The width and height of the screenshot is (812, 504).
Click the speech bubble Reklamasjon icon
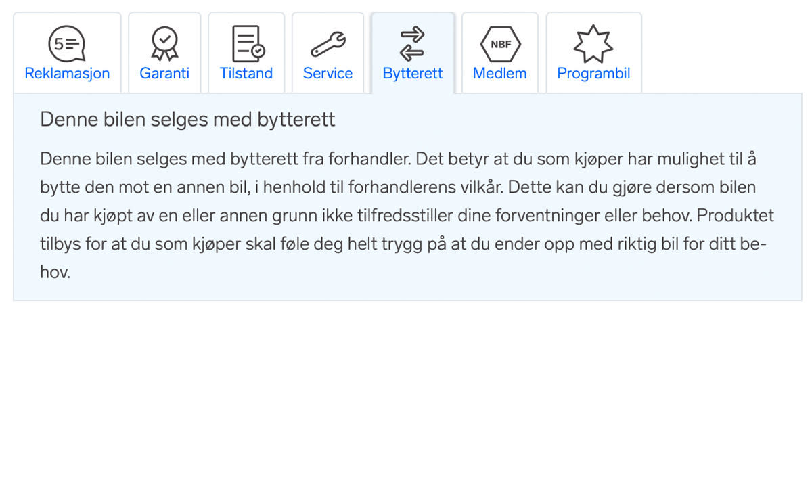click(x=67, y=44)
